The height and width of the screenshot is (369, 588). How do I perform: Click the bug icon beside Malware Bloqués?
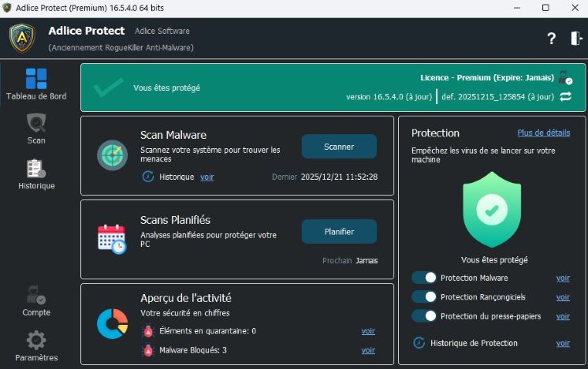click(x=148, y=350)
